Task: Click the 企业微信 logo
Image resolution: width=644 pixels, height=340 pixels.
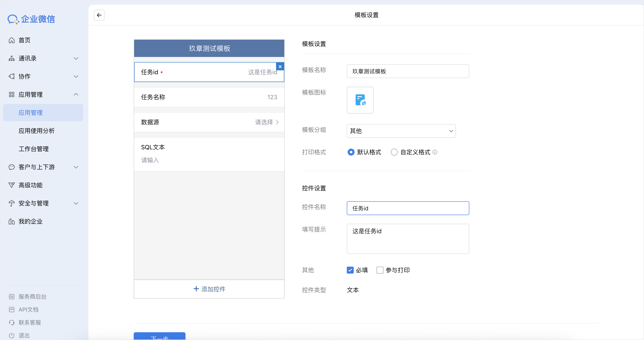Action: (x=31, y=19)
